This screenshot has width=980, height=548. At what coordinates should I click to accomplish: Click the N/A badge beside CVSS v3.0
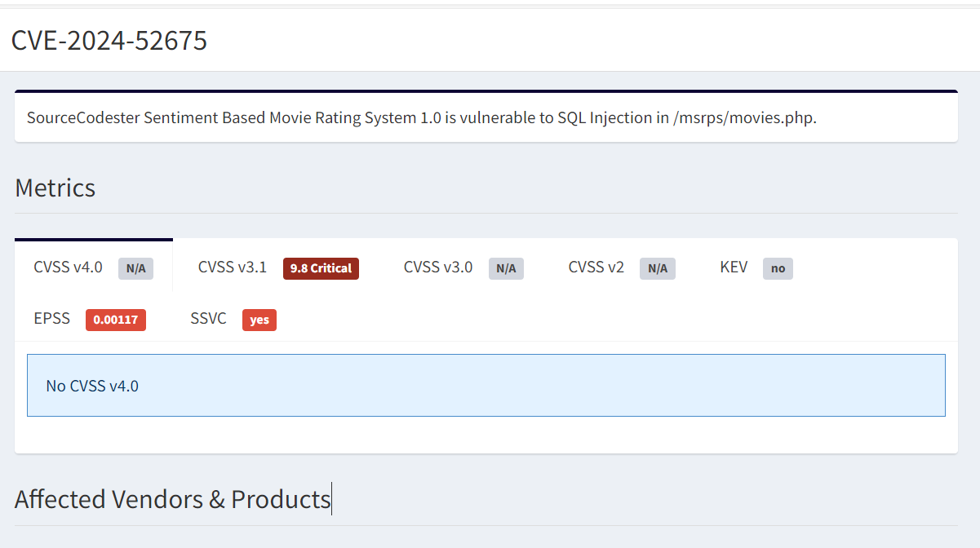coord(506,268)
